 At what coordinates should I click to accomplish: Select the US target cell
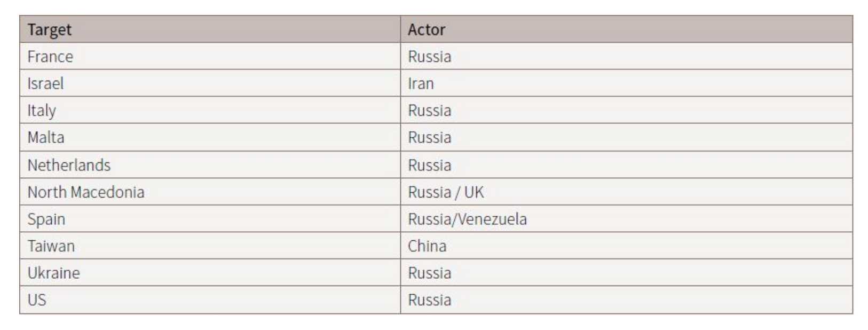pos(37,300)
